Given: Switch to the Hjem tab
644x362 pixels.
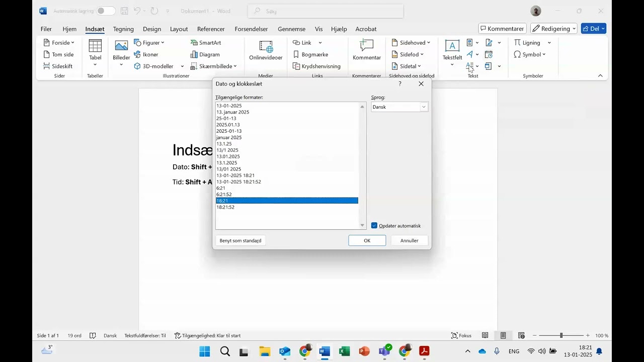Looking at the screenshot, I should (69, 29).
